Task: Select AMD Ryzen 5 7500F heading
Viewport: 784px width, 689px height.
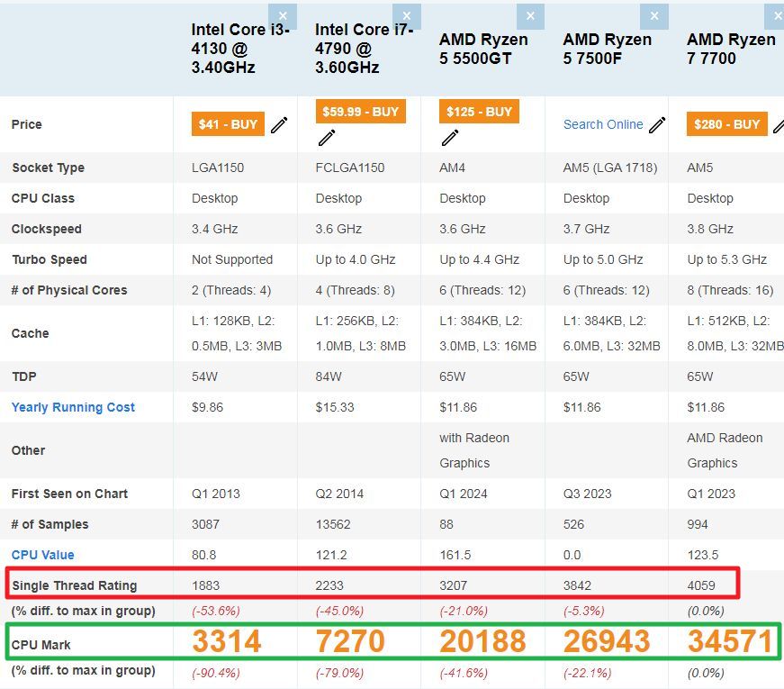Action: pos(607,49)
